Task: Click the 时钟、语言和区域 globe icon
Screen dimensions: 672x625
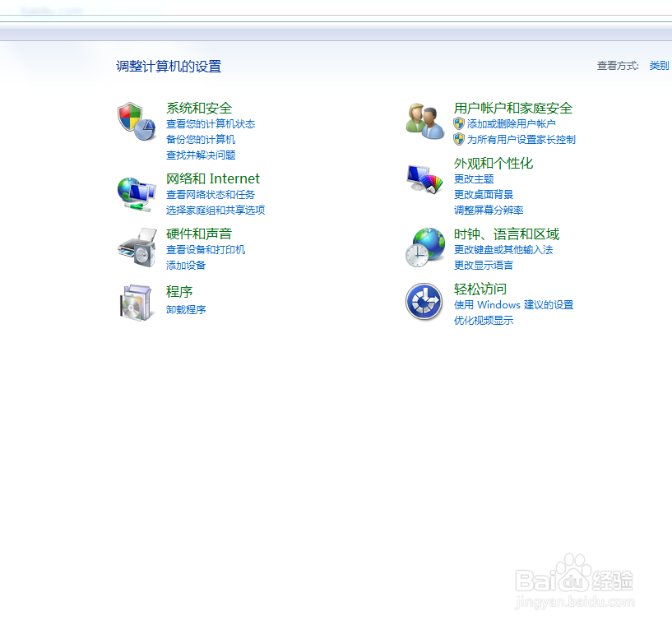Action: [x=424, y=245]
